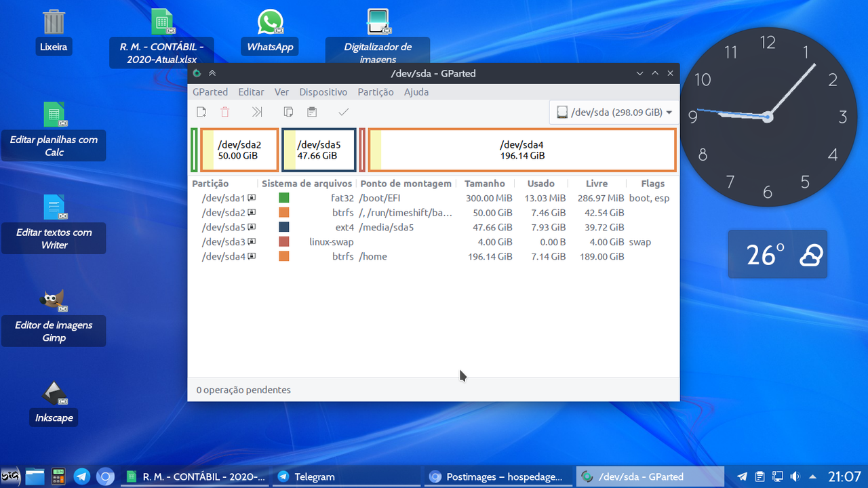This screenshot has width=868, height=488.
Task: Click the keep-above double chevron in title bar
Action: point(212,73)
